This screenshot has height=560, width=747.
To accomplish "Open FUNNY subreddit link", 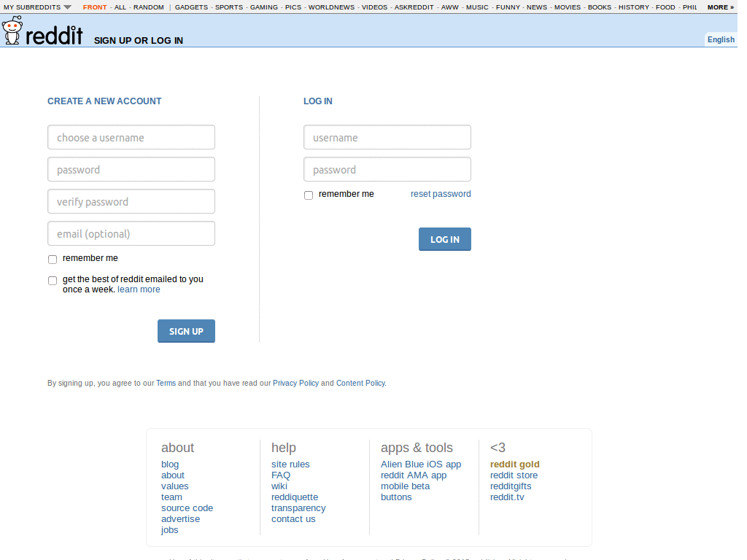I will point(508,7).
